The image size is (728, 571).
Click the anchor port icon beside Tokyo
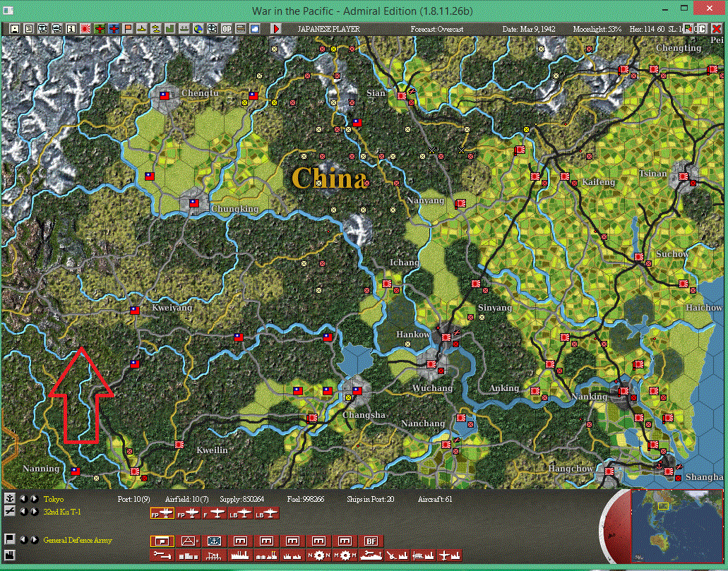pyautogui.click(x=8, y=498)
